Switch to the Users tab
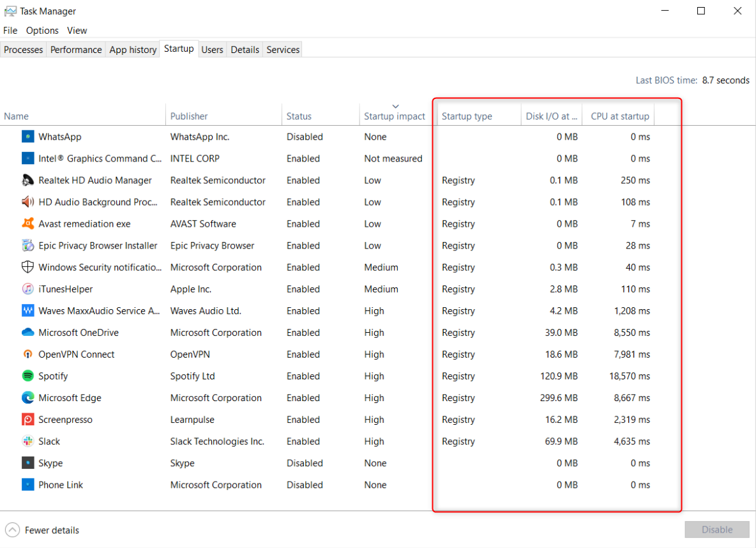The height and width of the screenshot is (548, 756). click(212, 50)
